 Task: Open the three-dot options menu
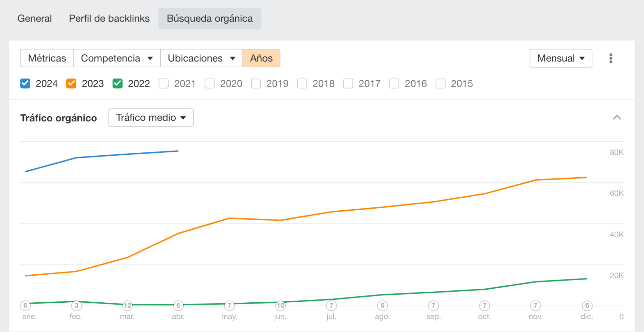point(610,58)
